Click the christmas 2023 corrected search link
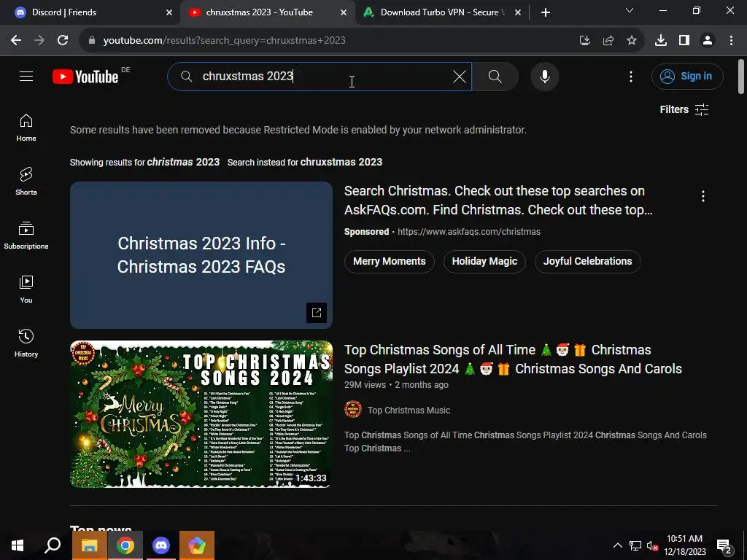Screen dimensions: 747x560 [x=183, y=163]
